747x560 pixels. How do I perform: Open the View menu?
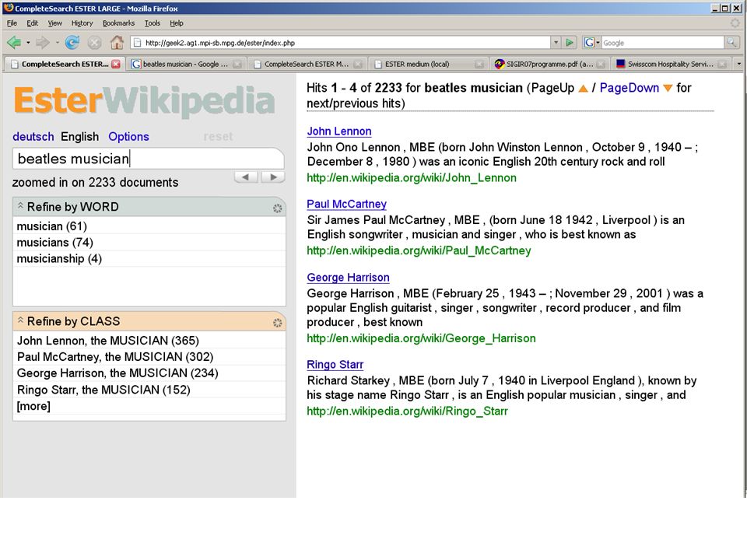pyautogui.click(x=54, y=23)
